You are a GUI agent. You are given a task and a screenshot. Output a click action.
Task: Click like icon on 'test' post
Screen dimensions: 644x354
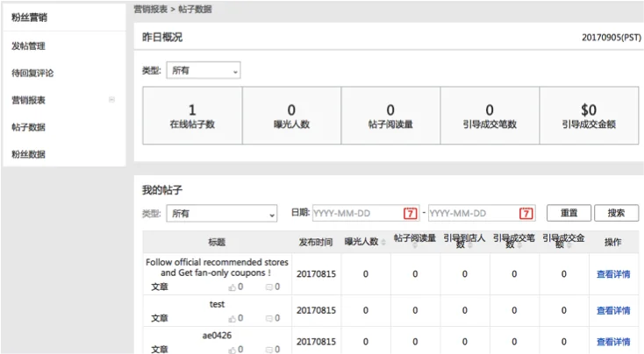(233, 318)
